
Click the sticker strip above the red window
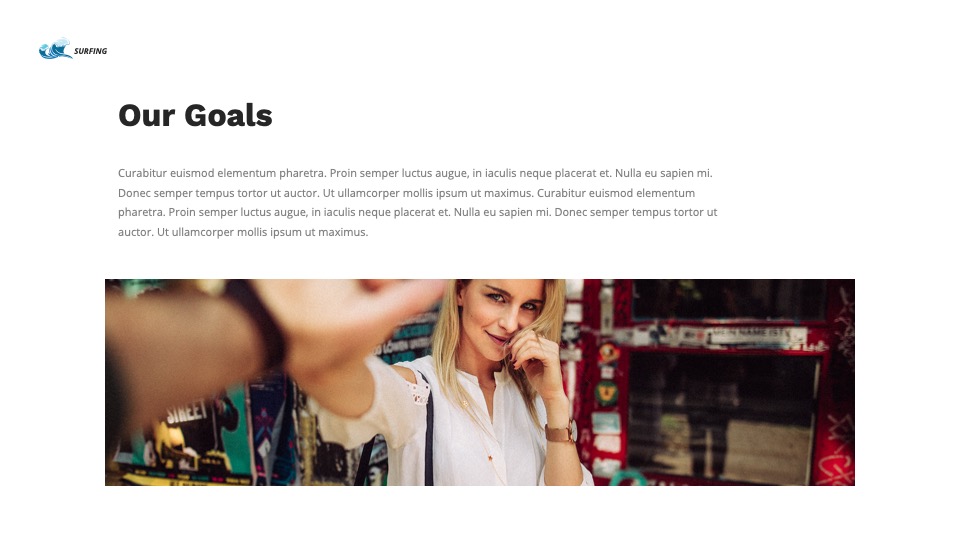[722, 336]
